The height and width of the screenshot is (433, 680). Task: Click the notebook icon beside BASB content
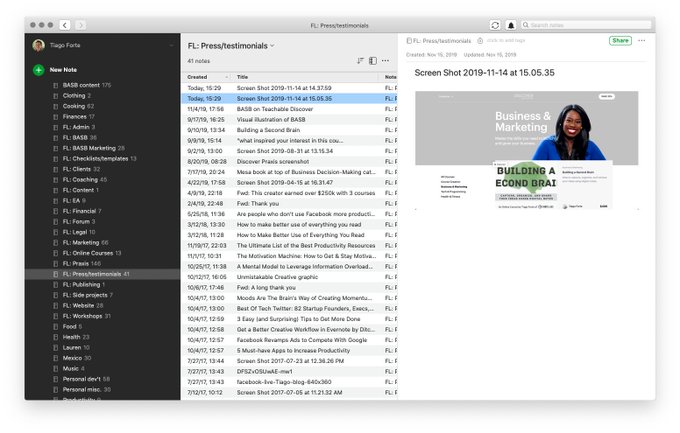(56, 85)
